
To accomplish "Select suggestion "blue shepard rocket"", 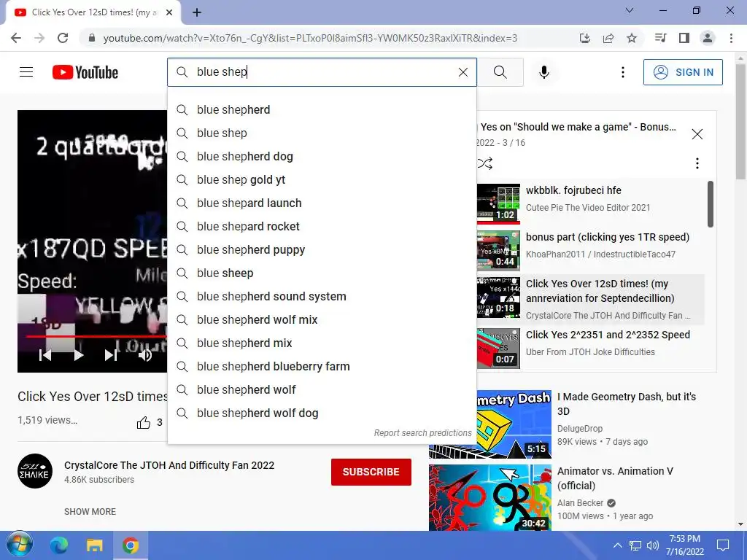I will (322, 226).
